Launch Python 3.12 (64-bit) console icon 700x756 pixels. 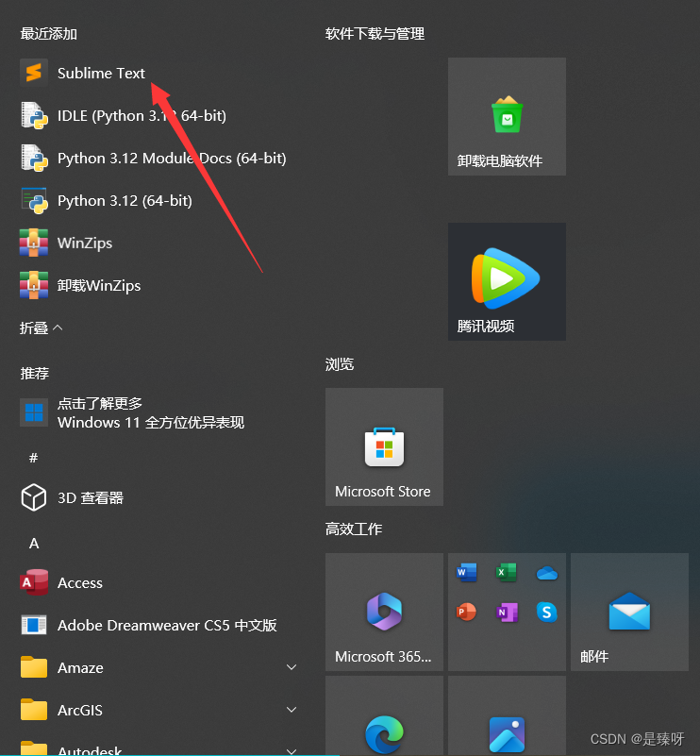pos(34,201)
